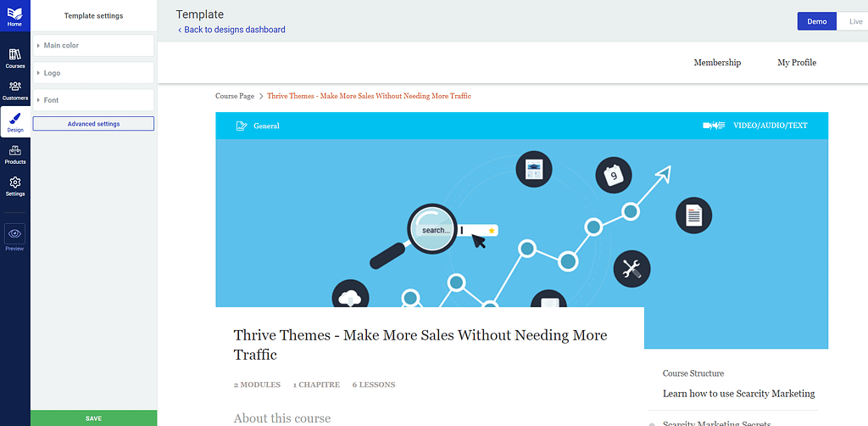This screenshot has width=868, height=426.
Task: Open the Home logo in the sidebar
Action: [x=15, y=16]
